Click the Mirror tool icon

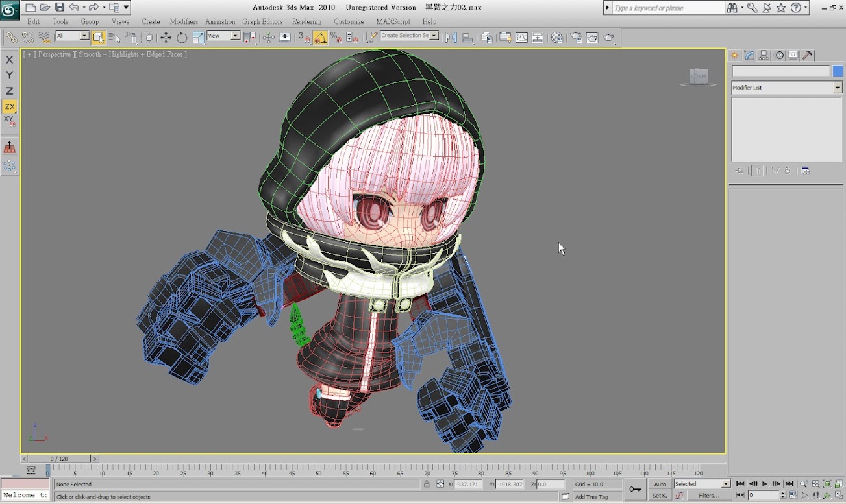point(451,38)
